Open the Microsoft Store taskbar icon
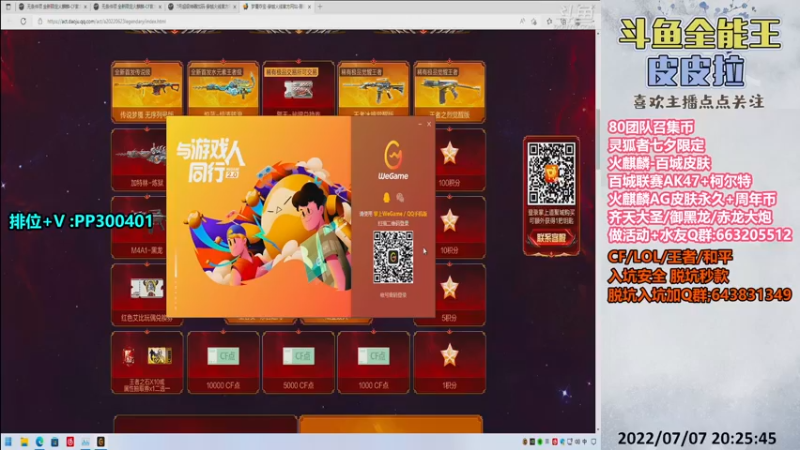This screenshot has height=450, width=800. pos(55,442)
